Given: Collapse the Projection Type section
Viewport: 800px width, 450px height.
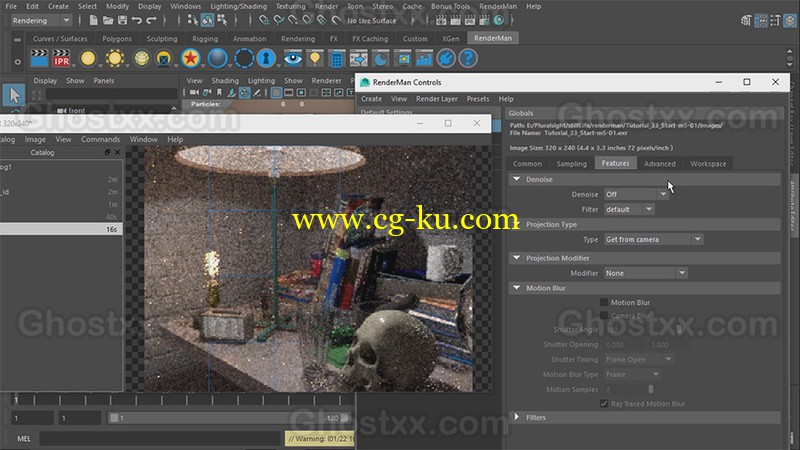Looking at the screenshot, I should pyautogui.click(x=517, y=224).
